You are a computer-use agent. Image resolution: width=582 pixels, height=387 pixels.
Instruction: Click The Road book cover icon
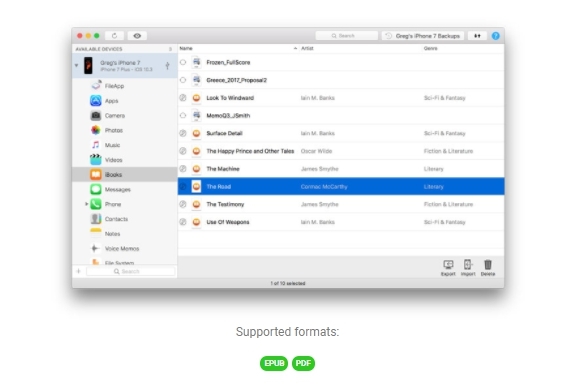[196, 186]
